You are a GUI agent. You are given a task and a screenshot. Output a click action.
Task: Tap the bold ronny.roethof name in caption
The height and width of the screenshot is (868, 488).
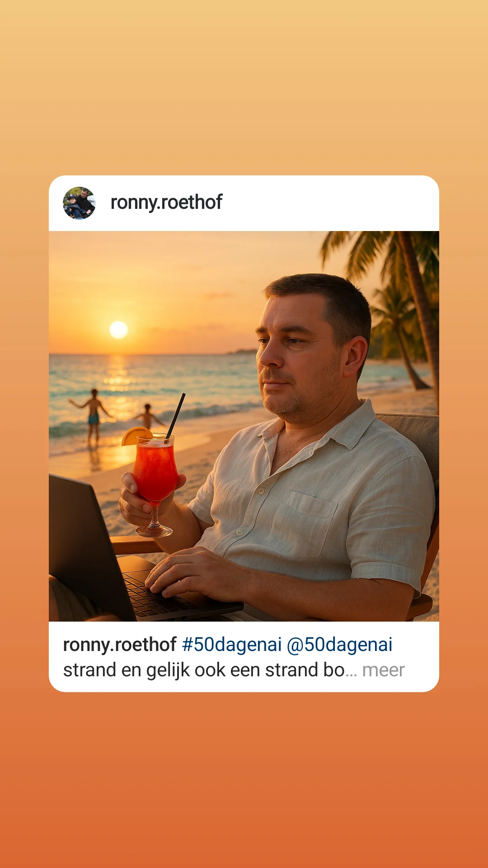click(120, 645)
